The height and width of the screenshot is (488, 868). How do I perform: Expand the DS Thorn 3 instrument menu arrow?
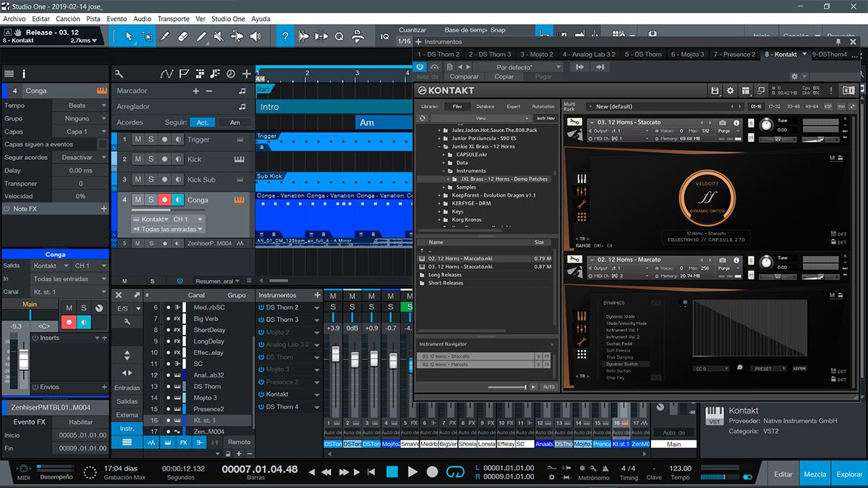click(x=316, y=320)
